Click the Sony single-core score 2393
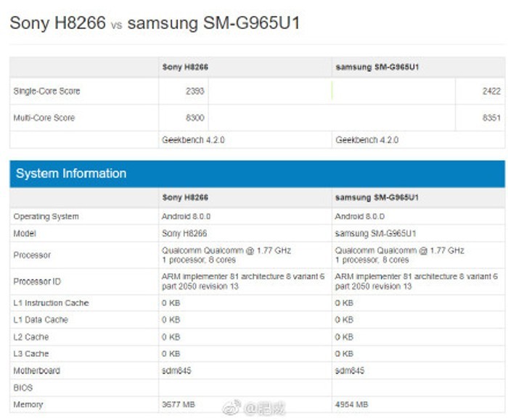 (x=194, y=91)
